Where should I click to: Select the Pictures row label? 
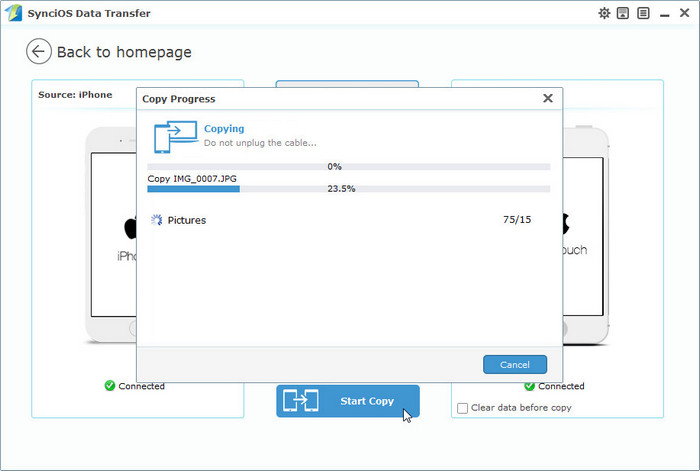(187, 220)
